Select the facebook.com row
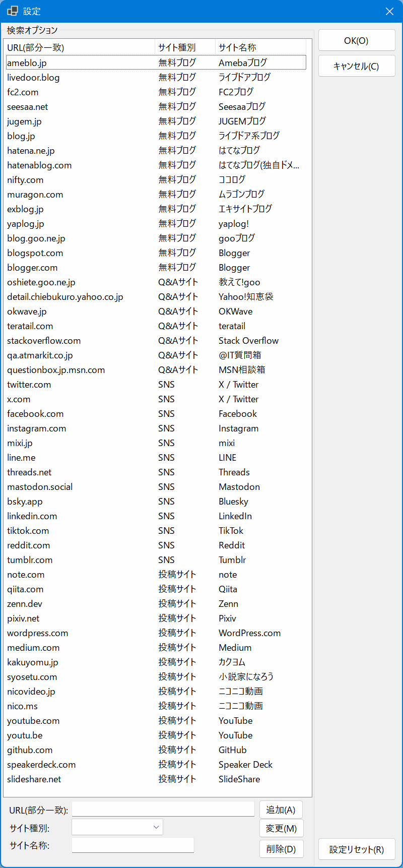Viewport: 403px width, 868px height. (156, 413)
